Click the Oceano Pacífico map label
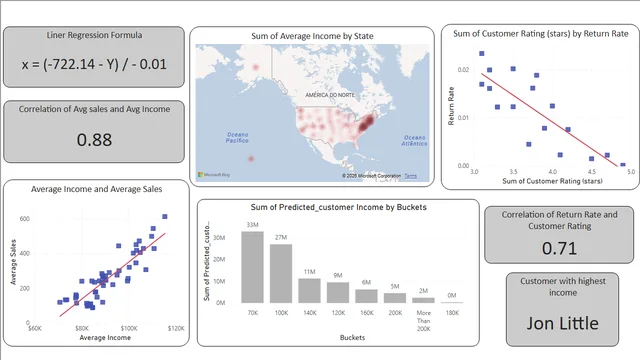The image size is (640, 360). click(x=237, y=138)
